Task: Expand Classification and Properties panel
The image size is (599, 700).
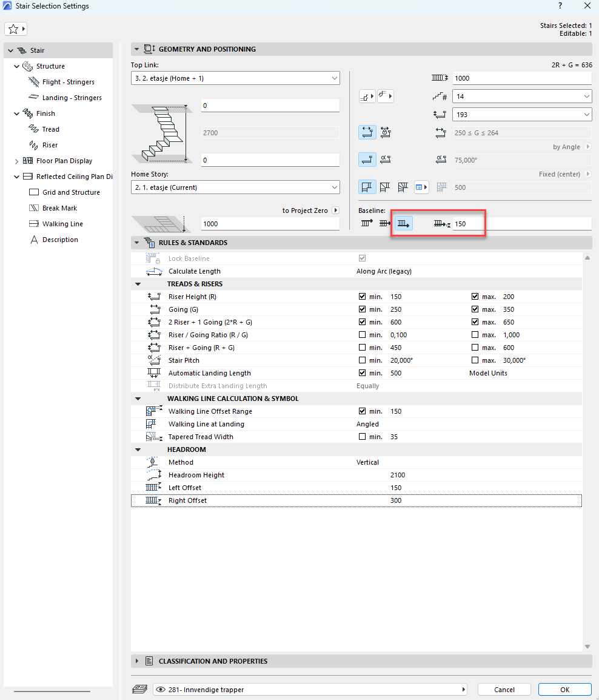Action: coord(136,661)
